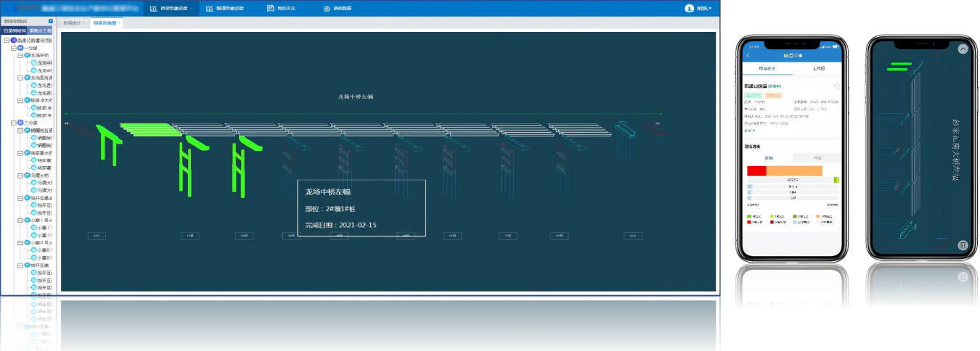The width and height of the screenshot is (980, 351).
Task: Tap the round up-arrow button on right phone
Action: 963,49
